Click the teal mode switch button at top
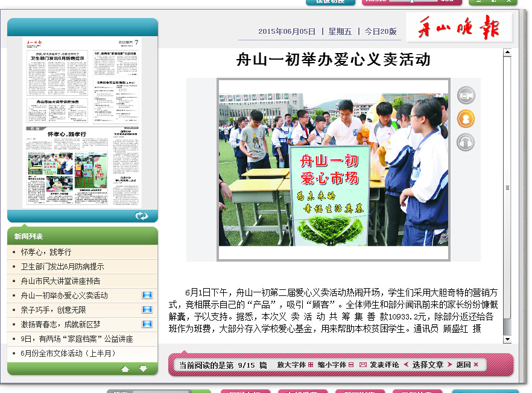 coord(330,2)
